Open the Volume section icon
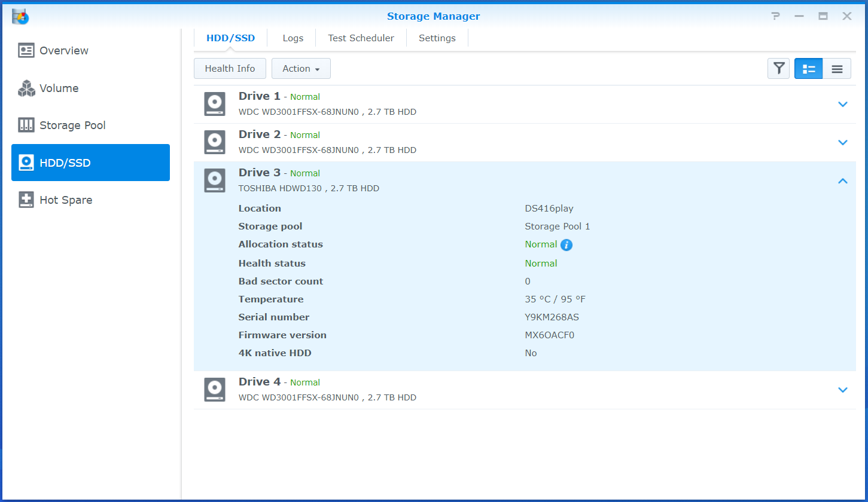 tap(26, 88)
